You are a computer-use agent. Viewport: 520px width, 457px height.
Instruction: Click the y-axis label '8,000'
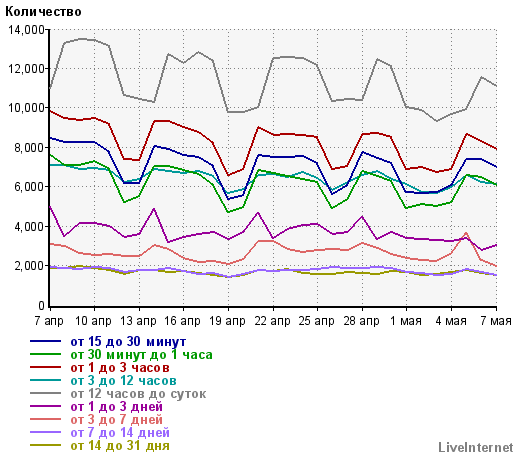29,148
